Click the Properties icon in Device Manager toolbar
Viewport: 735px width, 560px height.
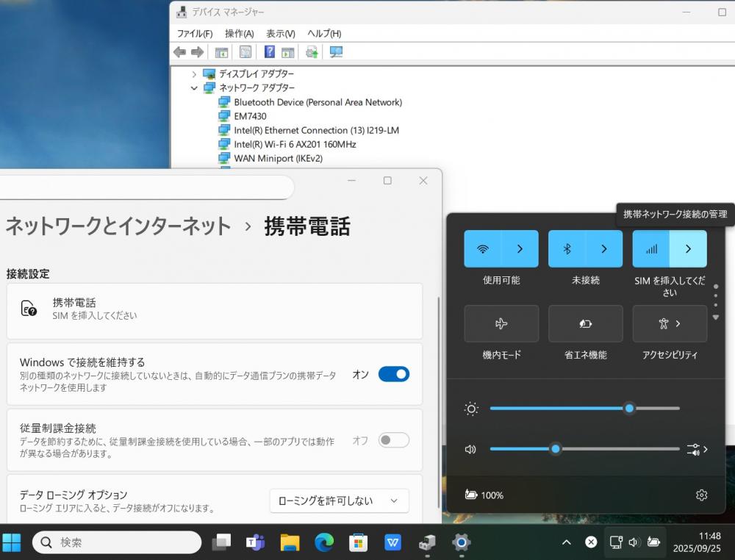(x=245, y=52)
